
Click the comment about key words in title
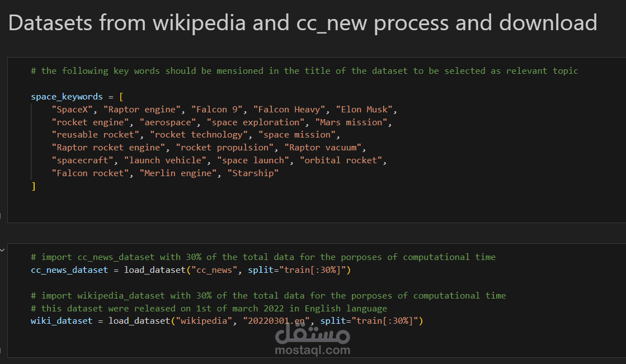(x=304, y=71)
